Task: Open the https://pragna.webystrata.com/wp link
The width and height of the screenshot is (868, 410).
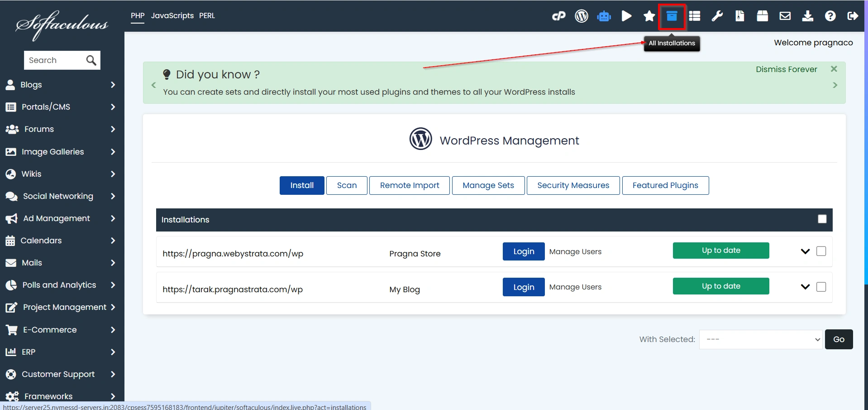Action: point(233,254)
